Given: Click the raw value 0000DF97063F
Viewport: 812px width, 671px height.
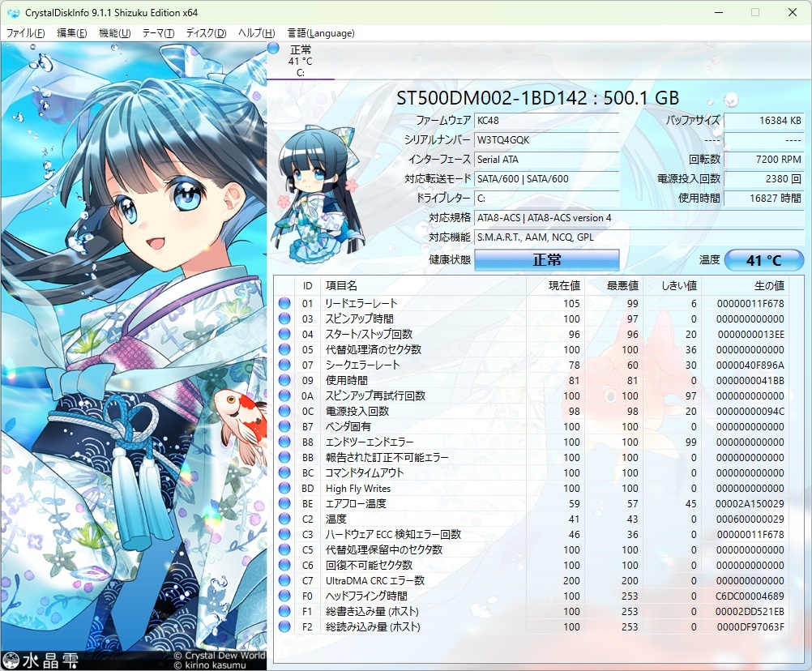Looking at the screenshot, I should [x=750, y=626].
